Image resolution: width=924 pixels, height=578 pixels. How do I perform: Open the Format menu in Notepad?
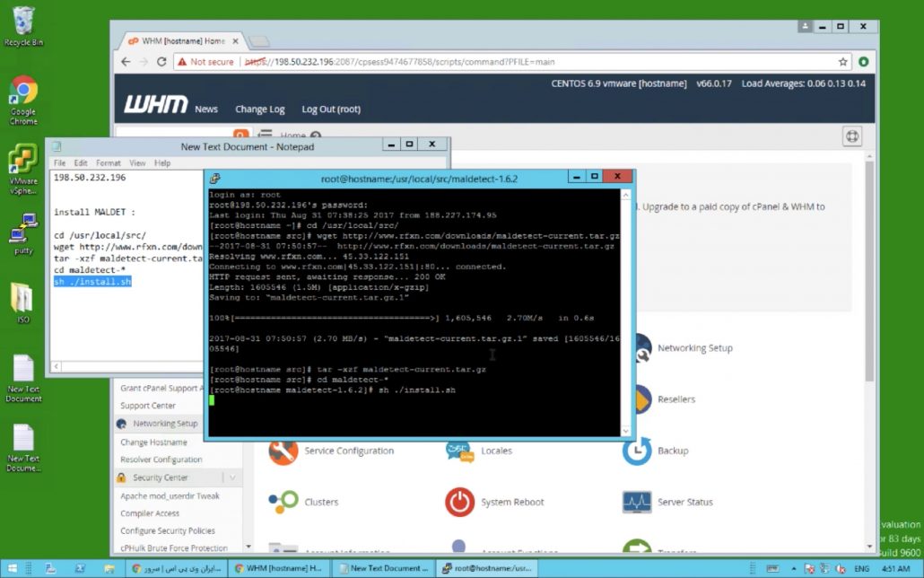click(x=108, y=163)
